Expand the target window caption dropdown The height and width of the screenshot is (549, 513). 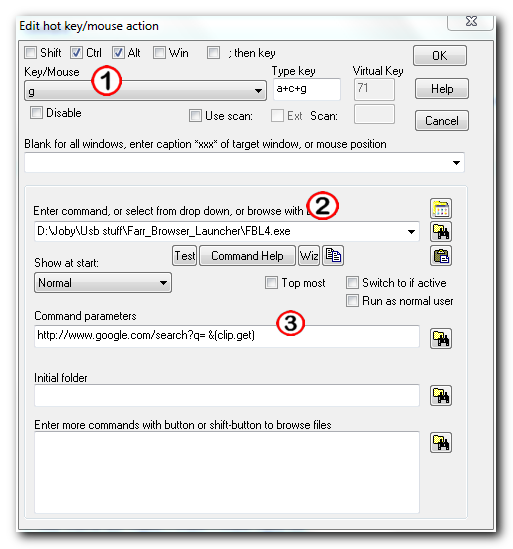(456, 162)
